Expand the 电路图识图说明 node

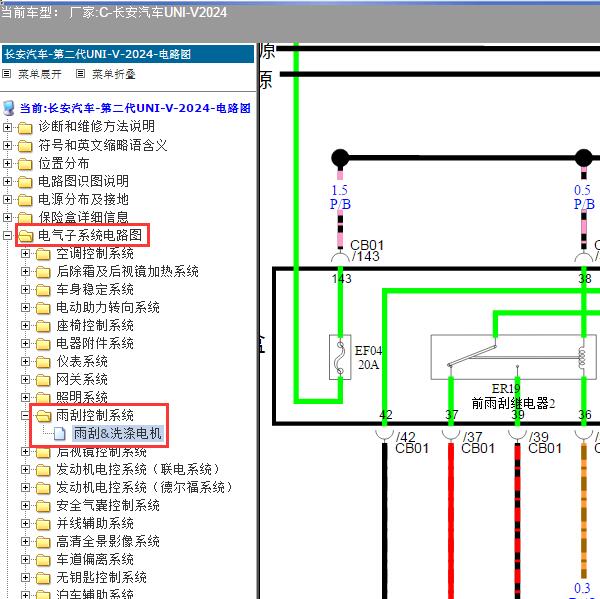click(7, 181)
